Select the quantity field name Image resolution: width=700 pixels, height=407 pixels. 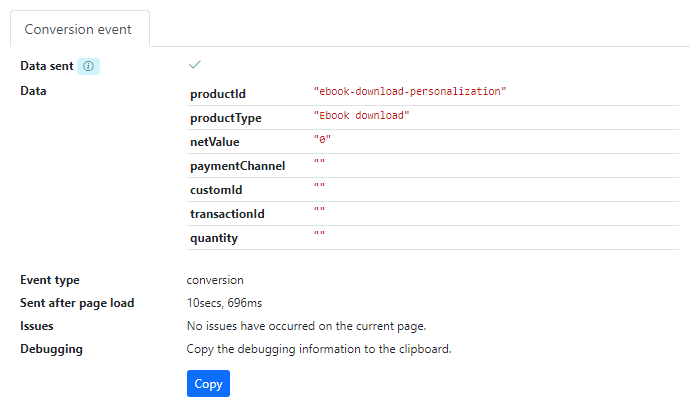pyautogui.click(x=214, y=238)
